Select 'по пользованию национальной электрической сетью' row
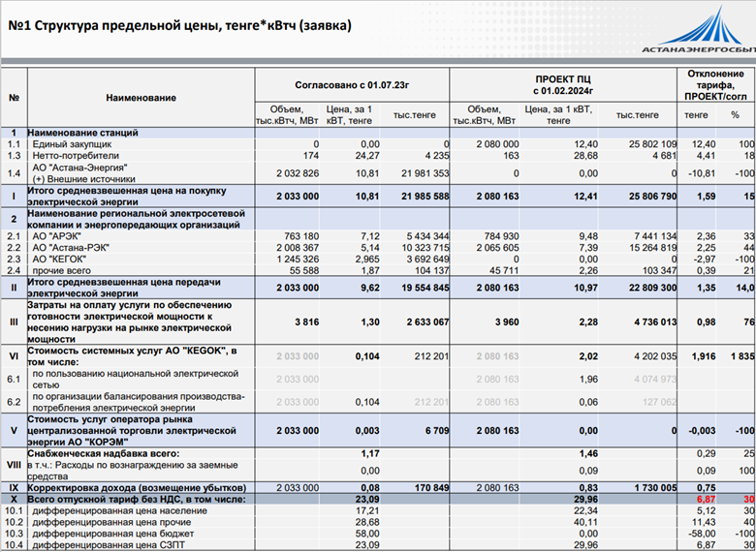 (x=378, y=379)
